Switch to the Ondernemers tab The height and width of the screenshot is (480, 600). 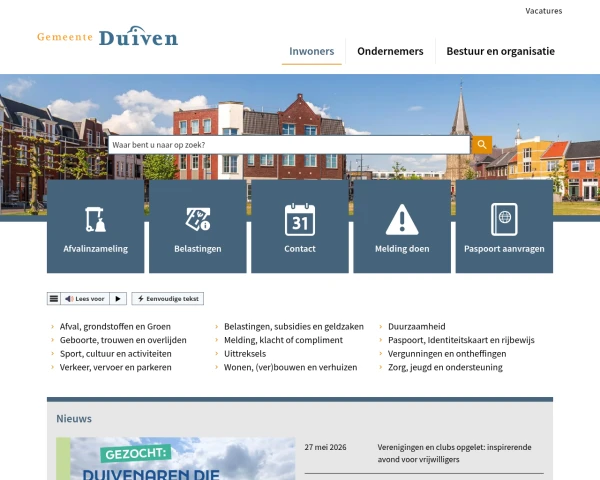tap(390, 51)
